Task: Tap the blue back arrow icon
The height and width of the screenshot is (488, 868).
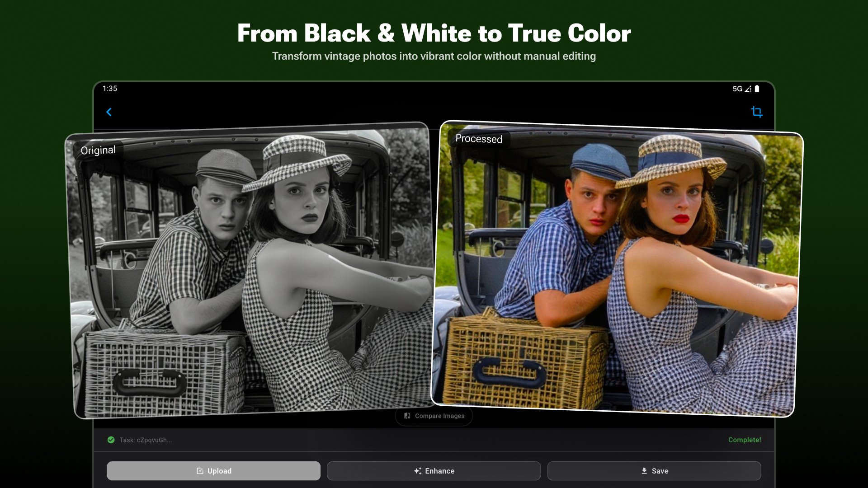Action: tap(109, 112)
